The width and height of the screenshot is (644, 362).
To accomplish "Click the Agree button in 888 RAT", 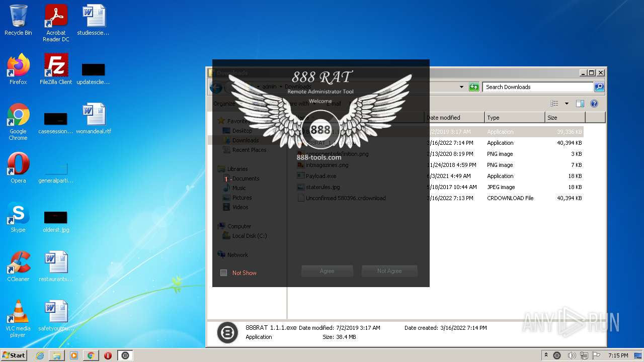I will point(327,271).
